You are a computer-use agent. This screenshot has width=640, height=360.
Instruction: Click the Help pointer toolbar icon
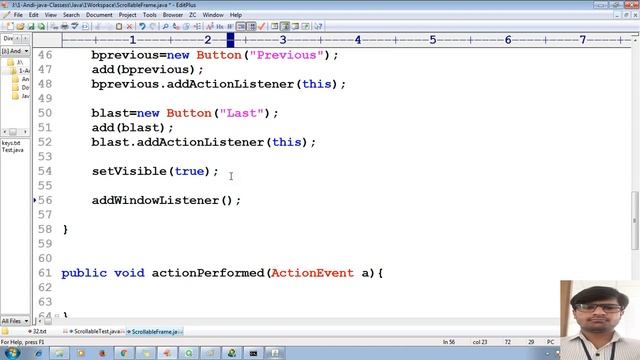[318, 27]
